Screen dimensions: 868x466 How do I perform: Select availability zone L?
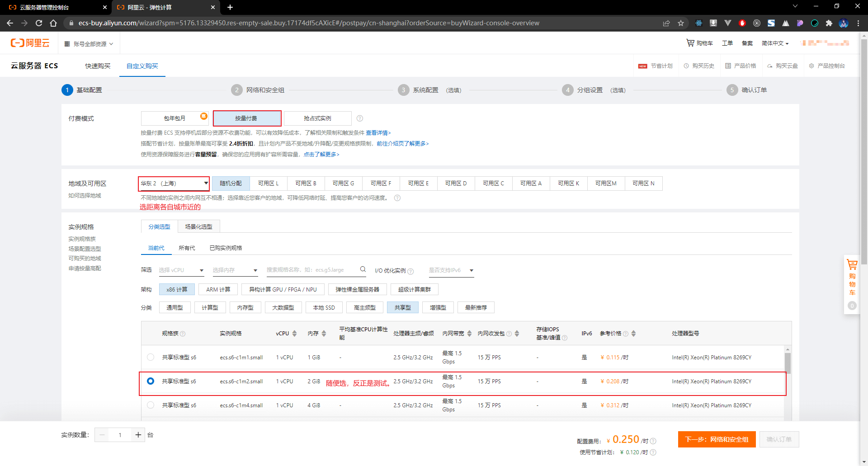(x=268, y=184)
